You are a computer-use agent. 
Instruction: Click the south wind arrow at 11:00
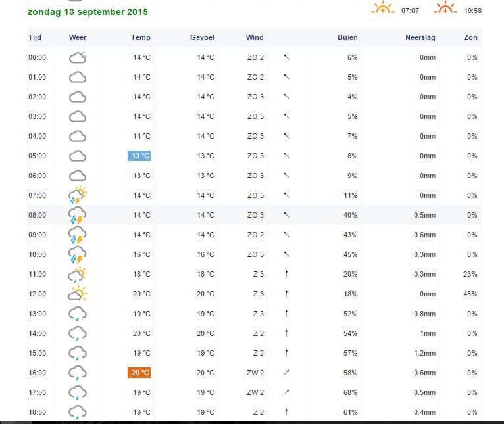point(286,274)
